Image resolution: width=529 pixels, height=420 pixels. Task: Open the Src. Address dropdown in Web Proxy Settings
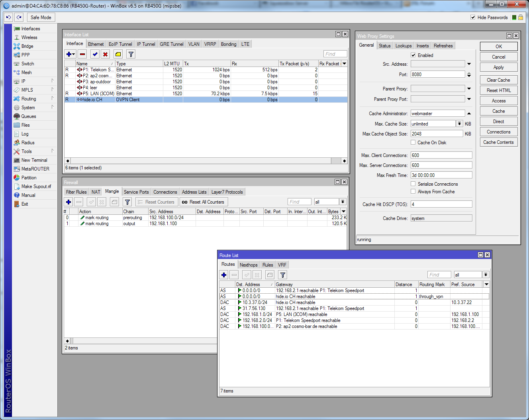[469, 64]
